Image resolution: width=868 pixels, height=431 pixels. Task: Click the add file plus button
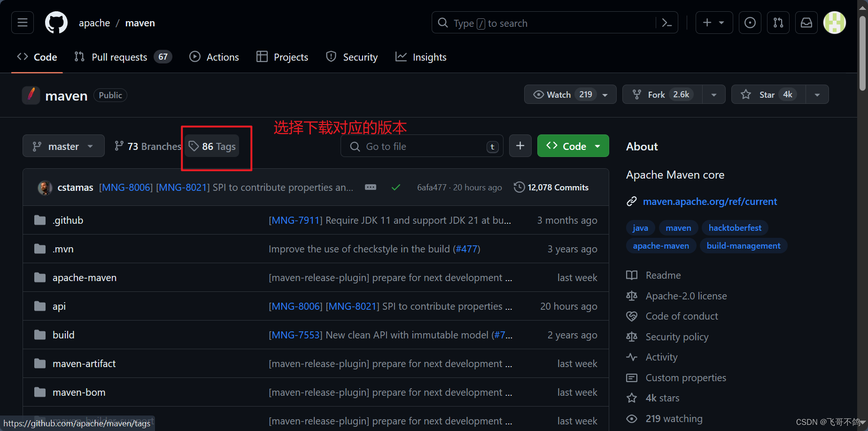[520, 146]
